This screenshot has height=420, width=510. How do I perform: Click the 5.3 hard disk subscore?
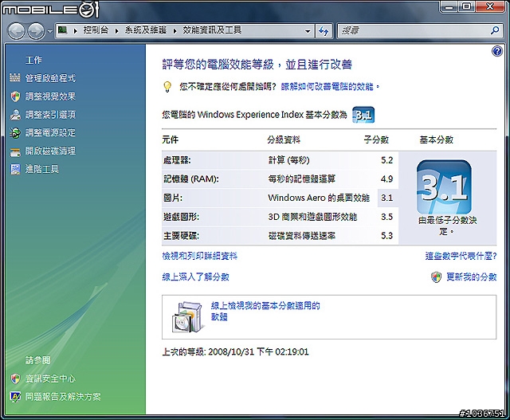pos(387,236)
